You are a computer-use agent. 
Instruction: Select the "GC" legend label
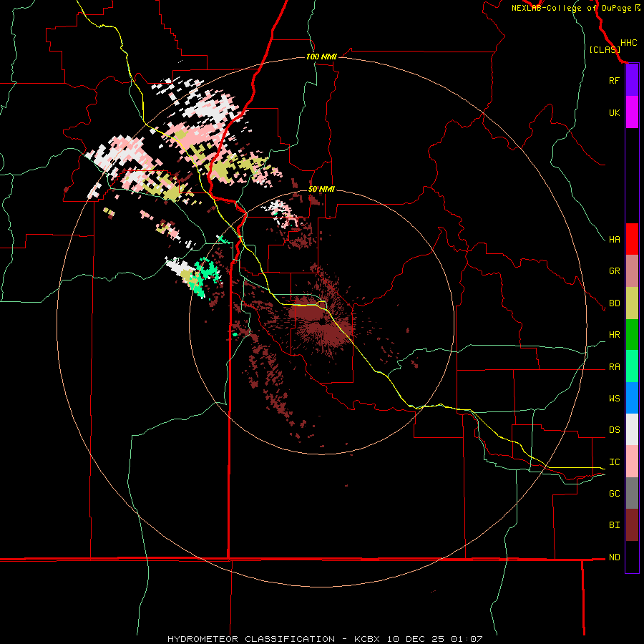pos(614,493)
